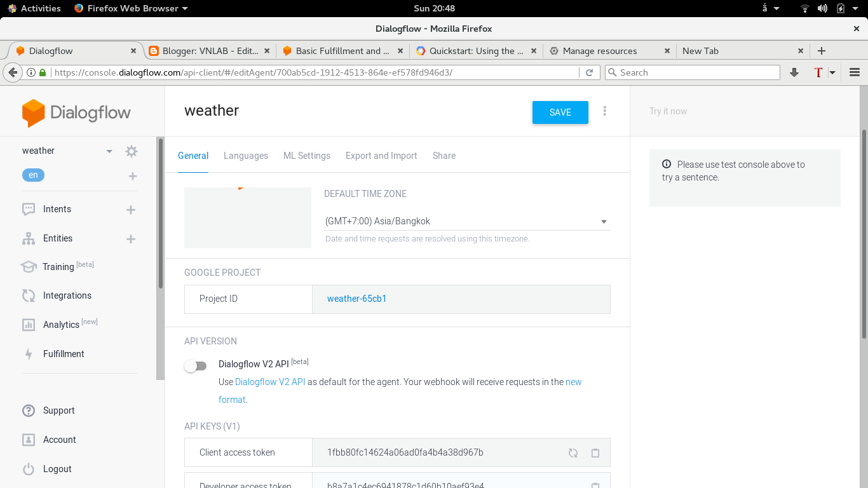This screenshot has height=488, width=868.
Task: Open the system volume indicator
Action: click(x=823, y=8)
